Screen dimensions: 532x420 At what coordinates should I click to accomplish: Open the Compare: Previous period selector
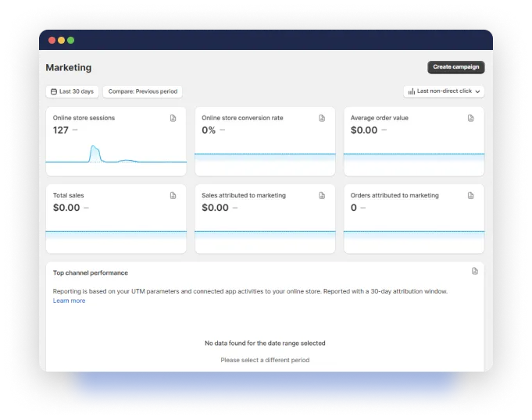[x=143, y=91]
